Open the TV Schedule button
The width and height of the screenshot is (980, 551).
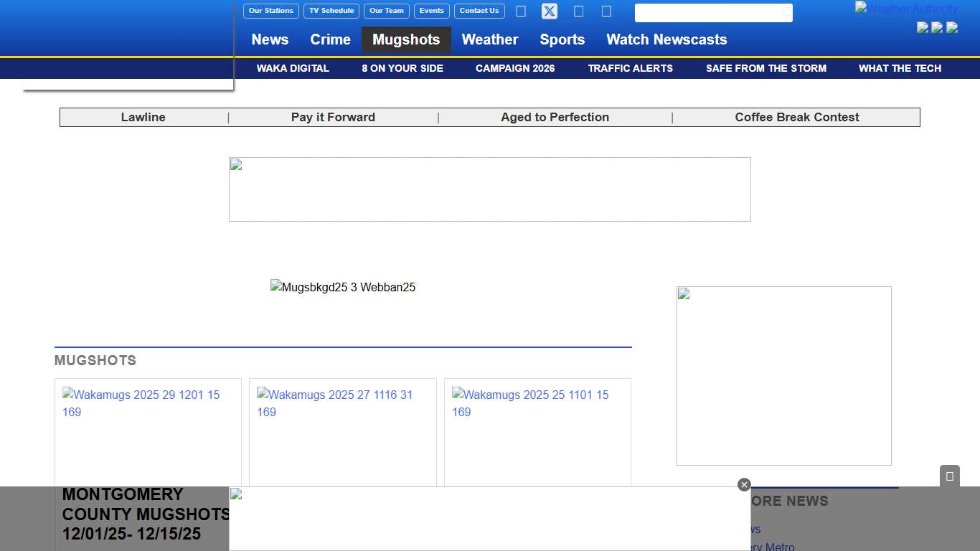click(331, 11)
